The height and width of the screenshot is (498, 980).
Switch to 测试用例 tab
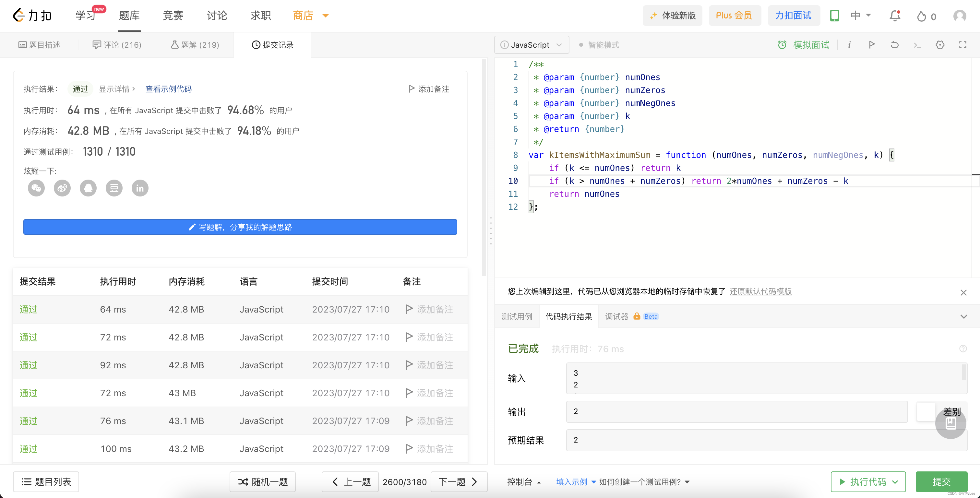[x=517, y=316]
